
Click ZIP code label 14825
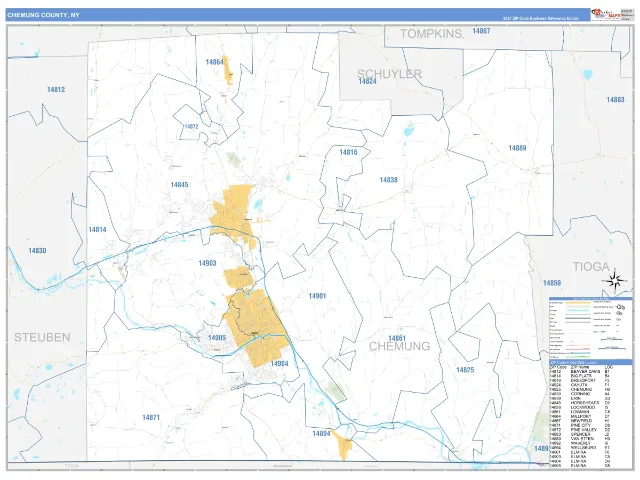click(x=465, y=370)
